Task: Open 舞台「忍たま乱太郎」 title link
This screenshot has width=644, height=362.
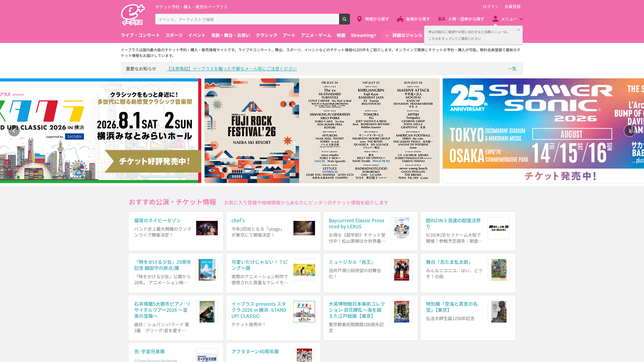Action: coord(449,262)
